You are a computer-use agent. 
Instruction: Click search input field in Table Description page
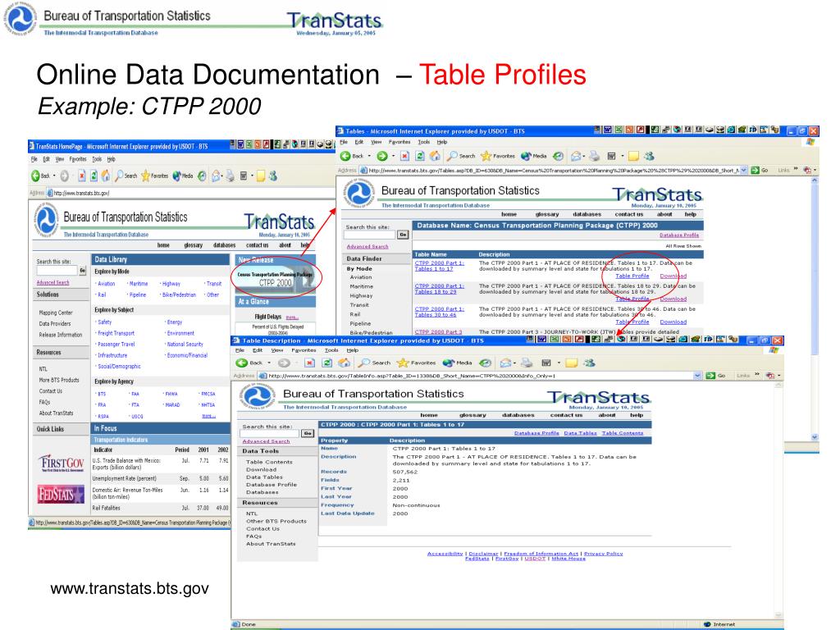click(x=269, y=433)
